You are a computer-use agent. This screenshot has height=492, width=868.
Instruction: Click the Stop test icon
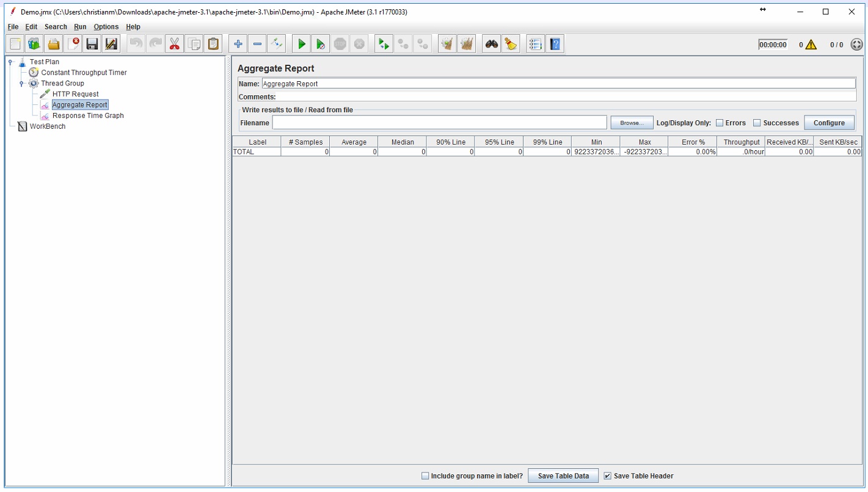pyautogui.click(x=340, y=44)
